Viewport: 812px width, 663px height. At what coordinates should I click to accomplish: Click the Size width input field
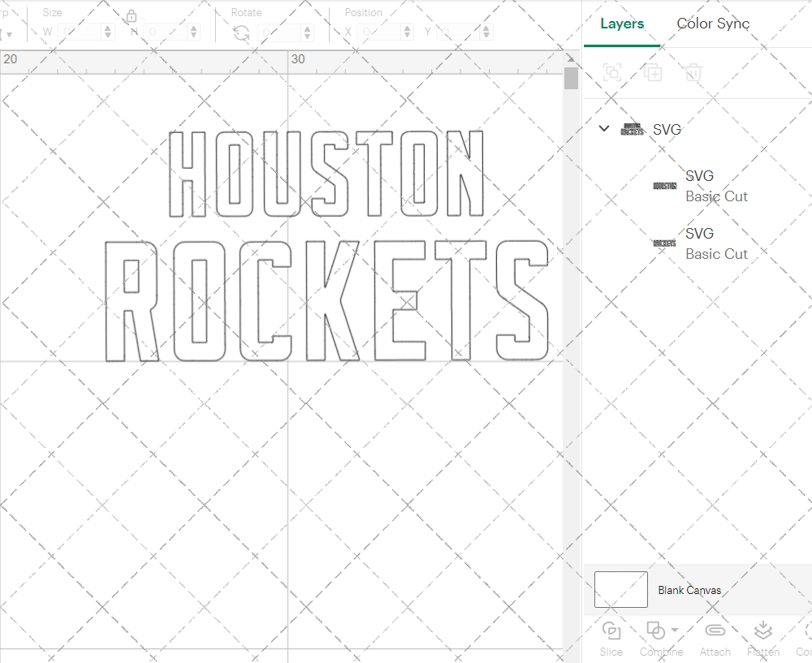click(x=80, y=32)
